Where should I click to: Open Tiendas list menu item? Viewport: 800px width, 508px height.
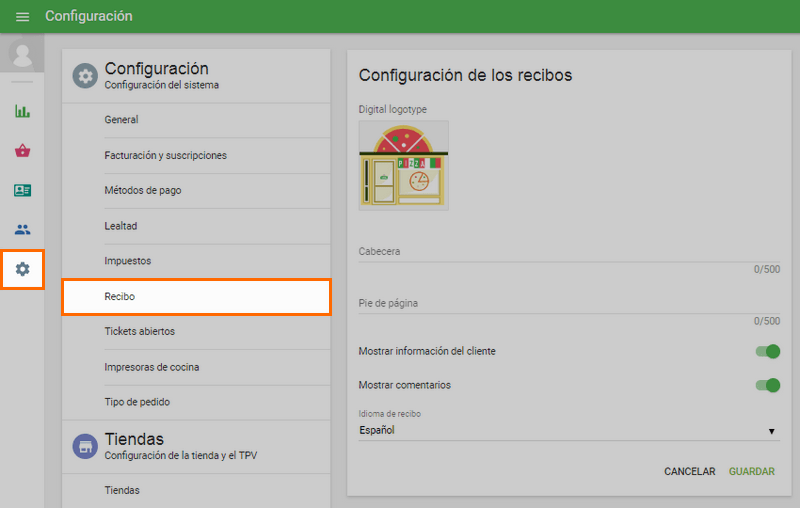pos(196,491)
